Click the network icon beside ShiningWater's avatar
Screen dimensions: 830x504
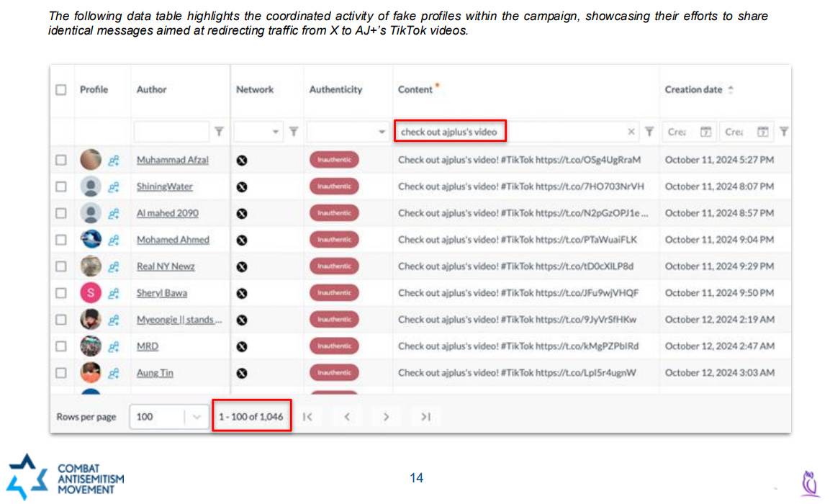pyautogui.click(x=113, y=187)
